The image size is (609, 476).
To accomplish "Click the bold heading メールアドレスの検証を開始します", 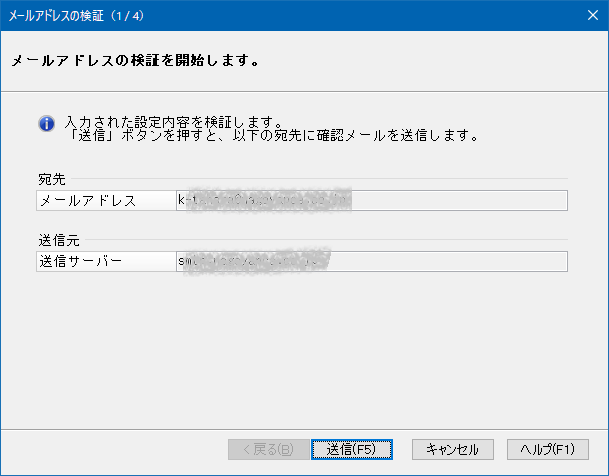I will click(135, 60).
